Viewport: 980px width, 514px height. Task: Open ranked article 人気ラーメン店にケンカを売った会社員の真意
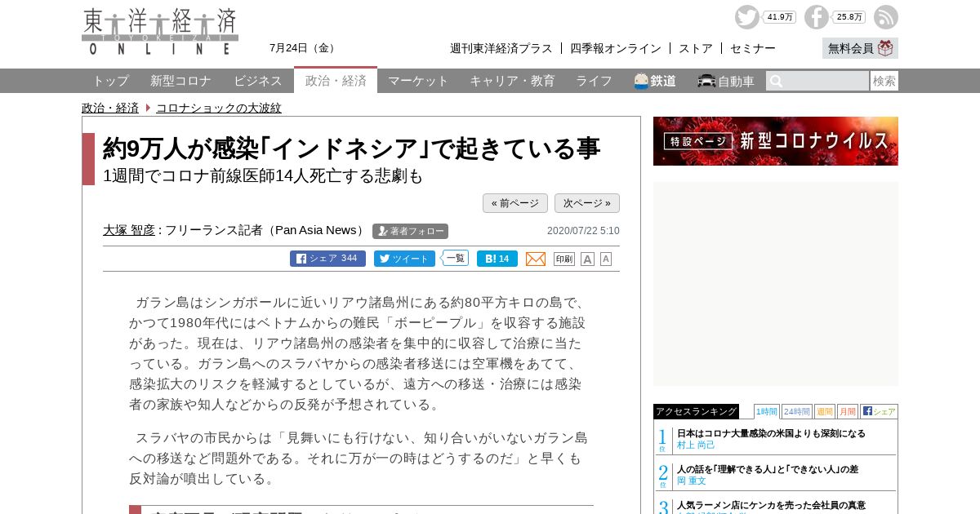pyautogui.click(x=771, y=505)
